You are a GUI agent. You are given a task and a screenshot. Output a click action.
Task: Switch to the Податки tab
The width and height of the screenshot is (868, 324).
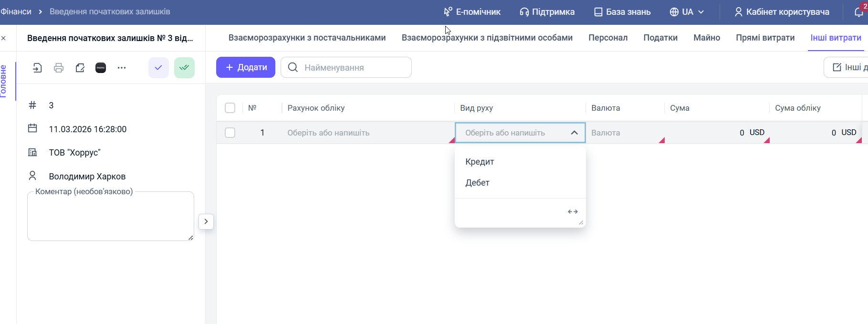tap(660, 38)
